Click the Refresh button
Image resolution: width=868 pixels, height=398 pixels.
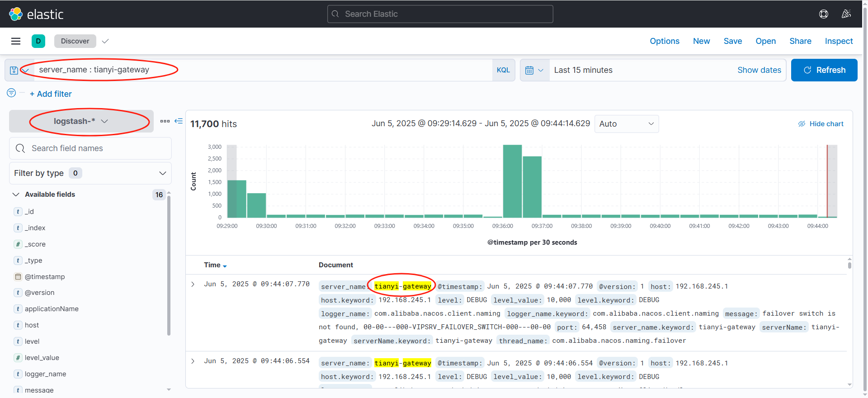(x=824, y=70)
